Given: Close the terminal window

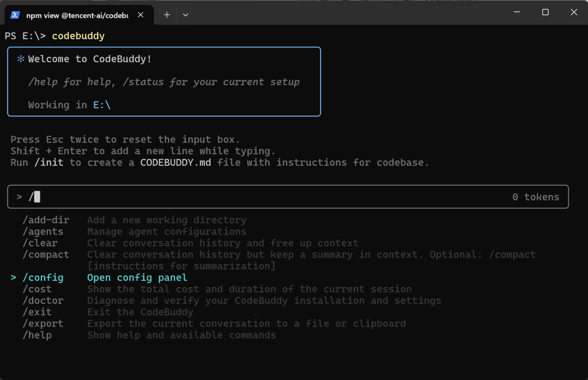Looking at the screenshot, I should pyautogui.click(x=573, y=12).
